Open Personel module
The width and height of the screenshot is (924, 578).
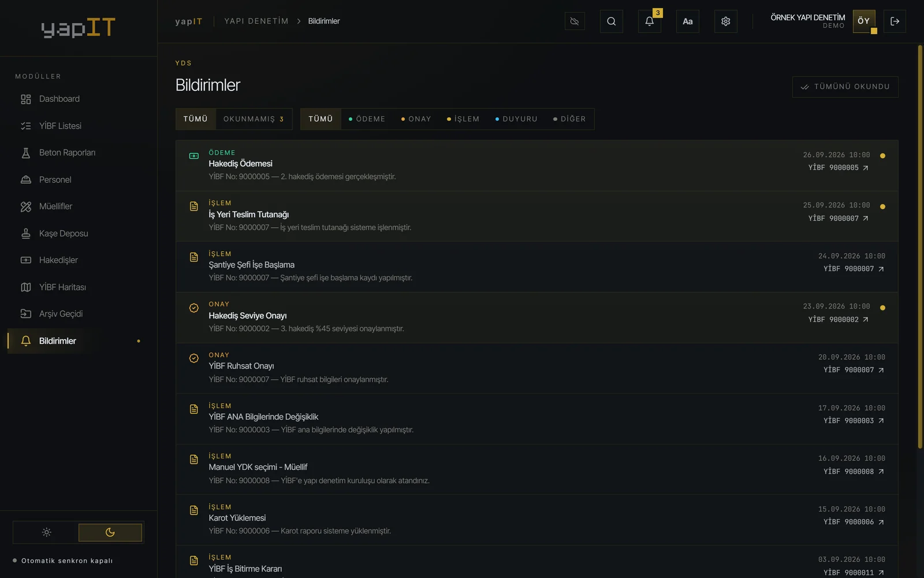pyautogui.click(x=79, y=180)
